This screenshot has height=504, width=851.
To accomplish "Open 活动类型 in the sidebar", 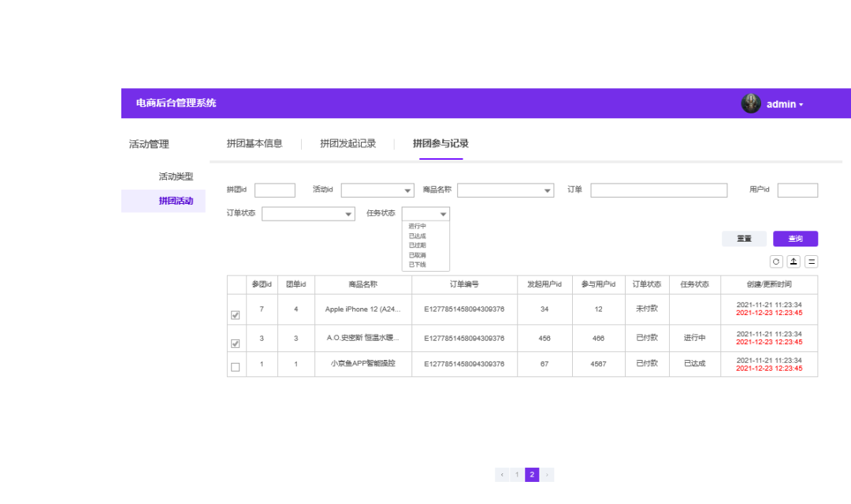I will coord(176,176).
